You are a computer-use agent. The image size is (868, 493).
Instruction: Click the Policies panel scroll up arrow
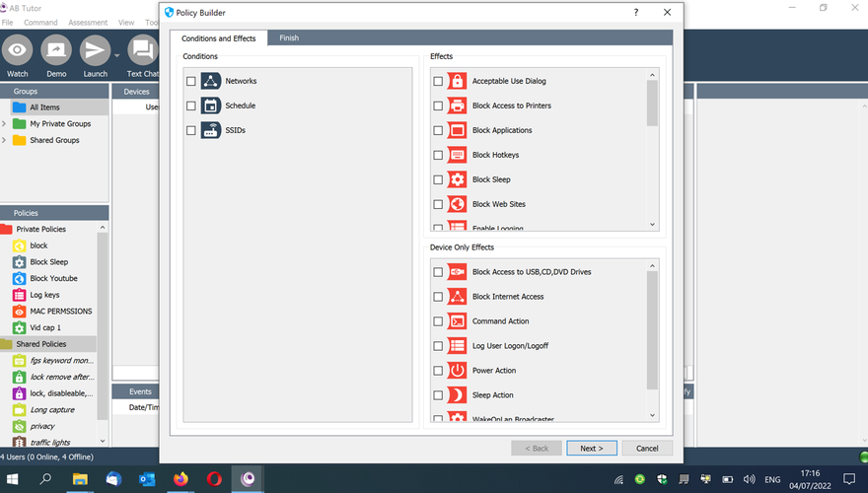[x=103, y=228]
